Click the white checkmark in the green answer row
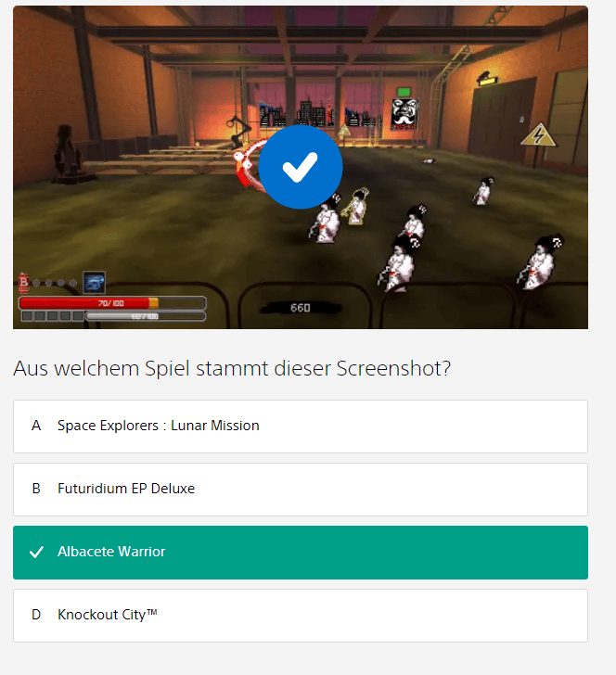The height and width of the screenshot is (675, 616). pyautogui.click(x=36, y=552)
